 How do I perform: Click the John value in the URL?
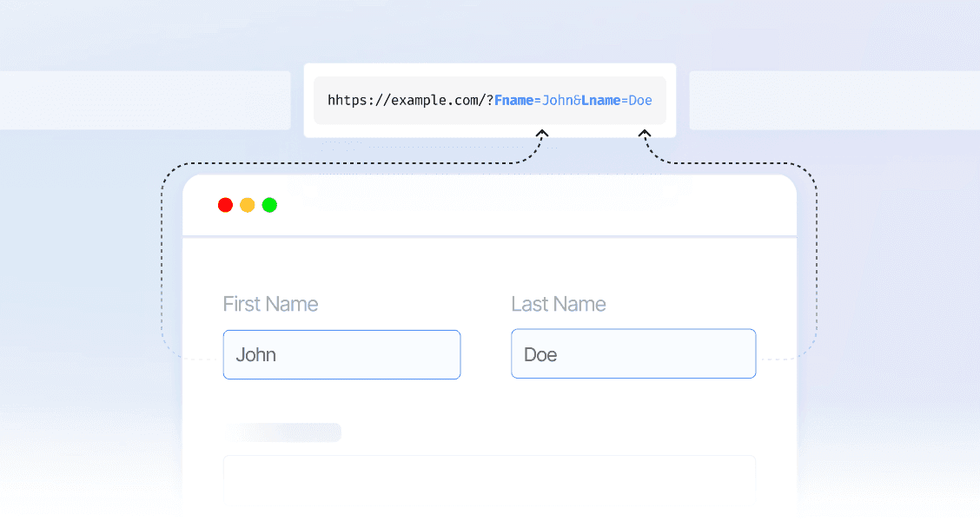[x=556, y=101]
